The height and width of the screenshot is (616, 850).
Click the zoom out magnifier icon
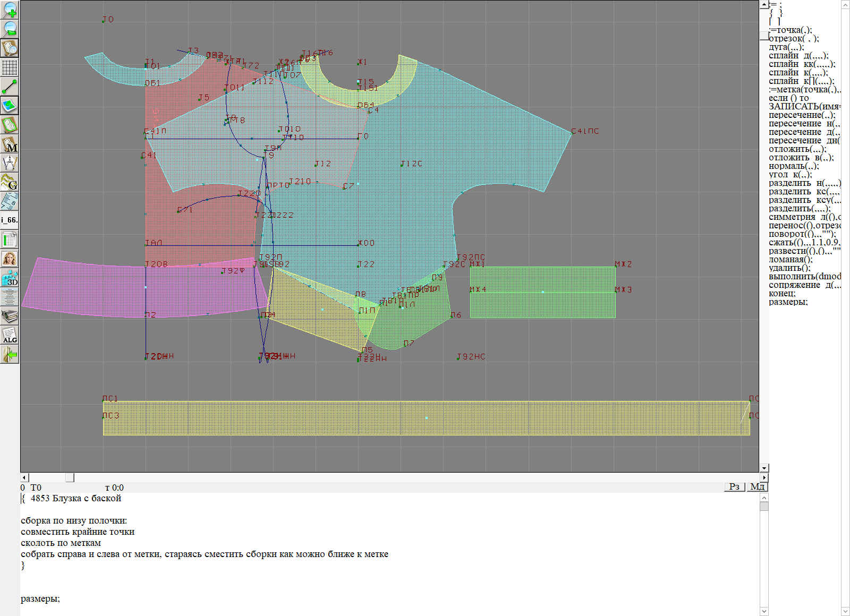click(x=10, y=29)
